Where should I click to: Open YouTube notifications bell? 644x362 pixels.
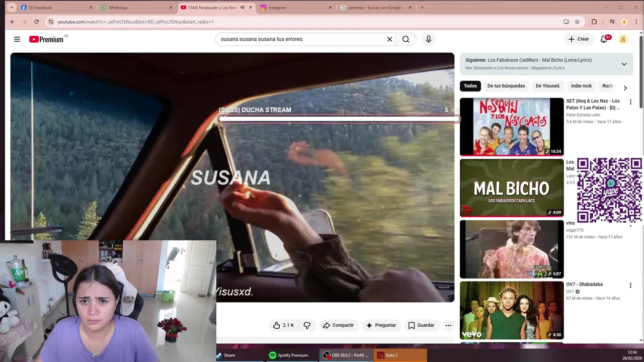604,39
